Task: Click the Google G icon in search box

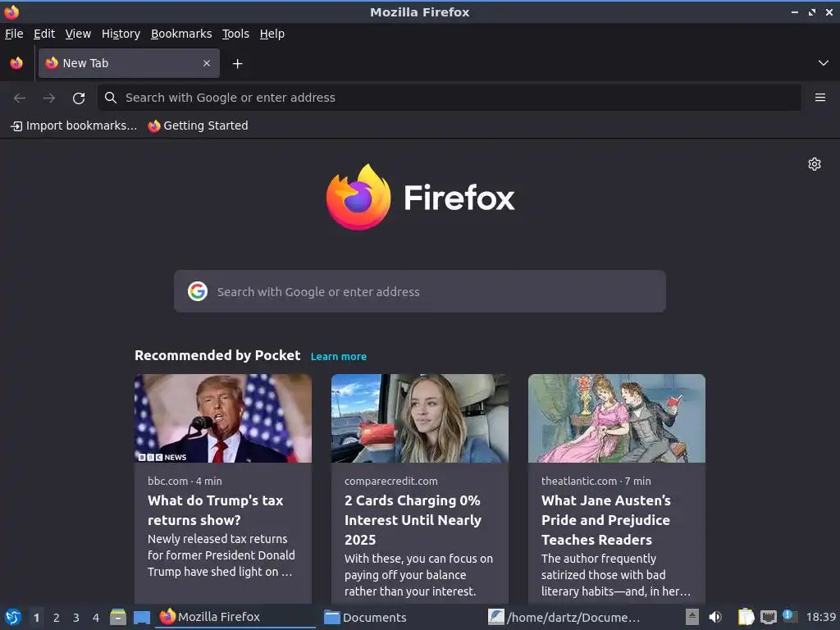Action: [x=198, y=291]
